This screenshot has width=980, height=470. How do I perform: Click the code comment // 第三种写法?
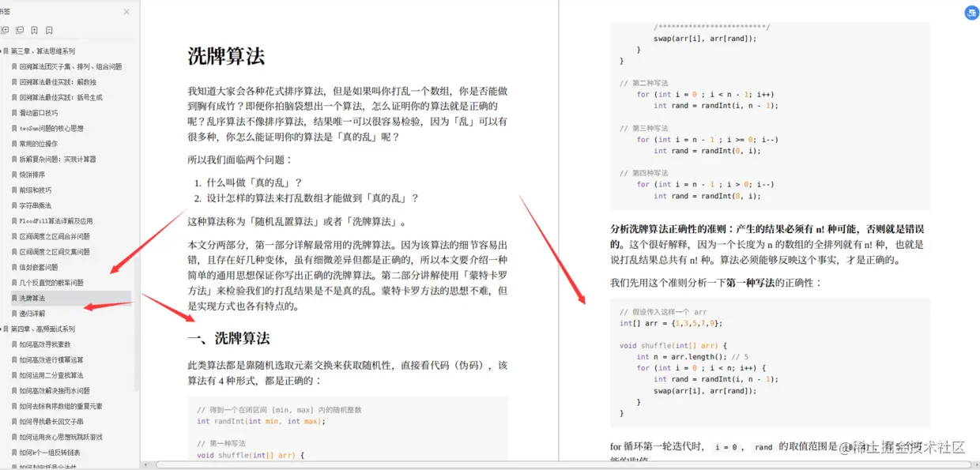[x=644, y=128]
